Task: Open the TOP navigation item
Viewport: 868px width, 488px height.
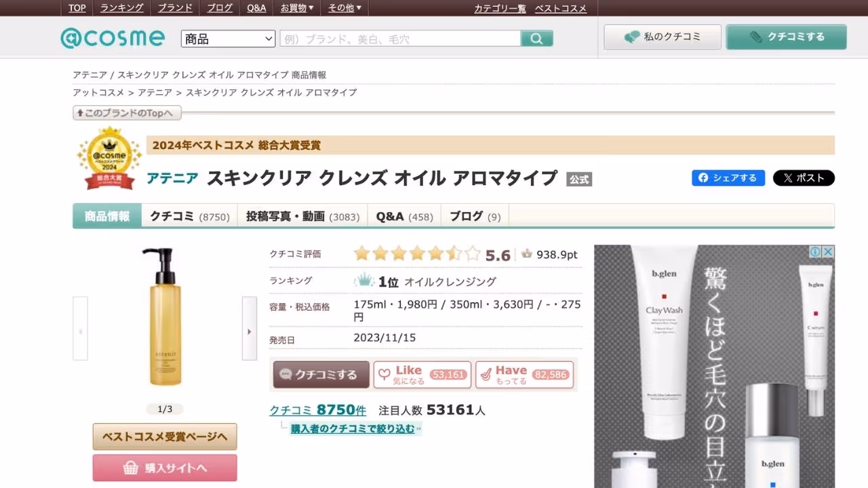Action: tap(77, 8)
